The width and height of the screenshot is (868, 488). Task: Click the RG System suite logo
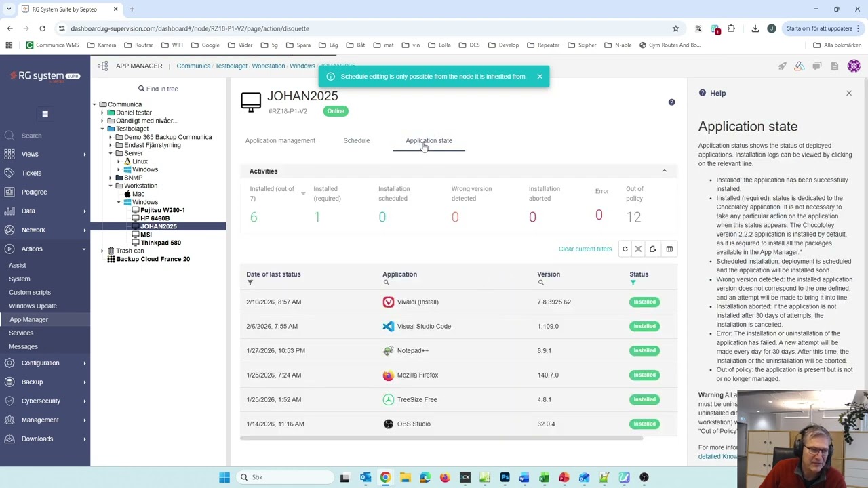[x=45, y=76]
